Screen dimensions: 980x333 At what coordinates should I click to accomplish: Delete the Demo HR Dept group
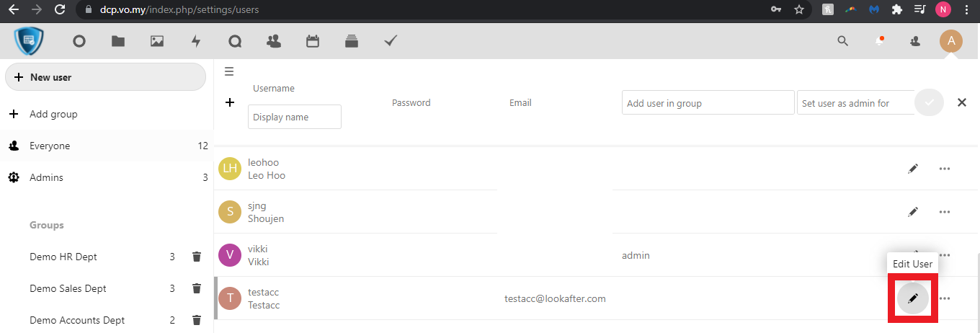tap(196, 257)
